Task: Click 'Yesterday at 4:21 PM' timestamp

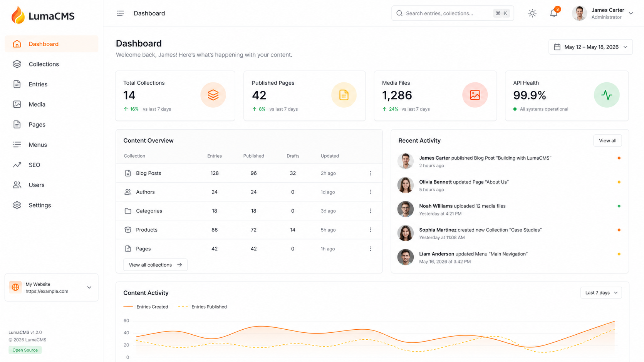Action: [440, 214]
